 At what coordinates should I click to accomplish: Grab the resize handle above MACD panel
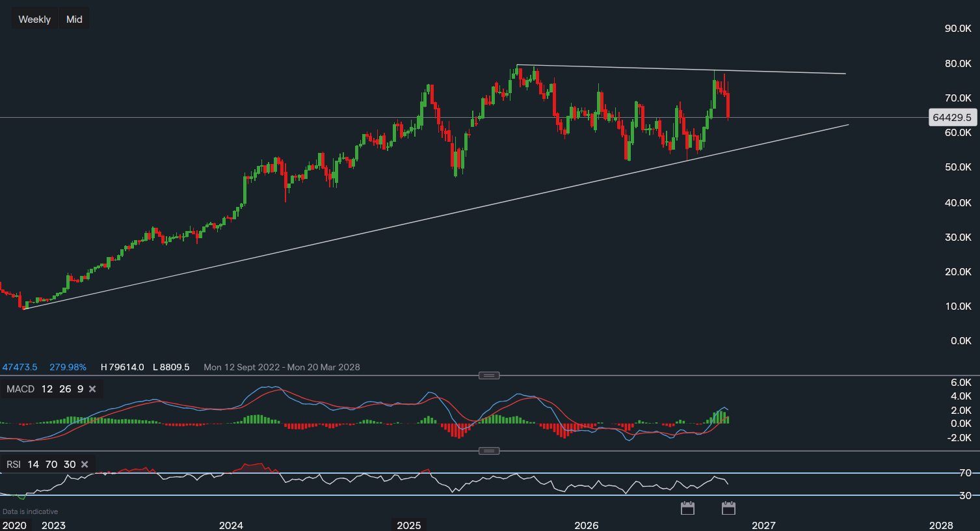(x=489, y=375)
